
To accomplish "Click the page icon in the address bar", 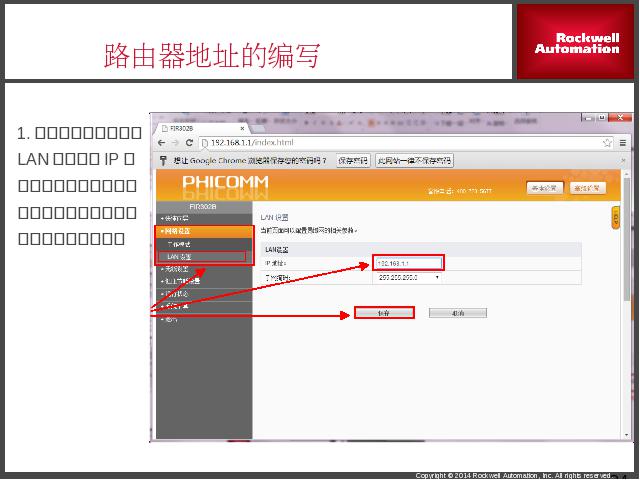I will point(205,143).
